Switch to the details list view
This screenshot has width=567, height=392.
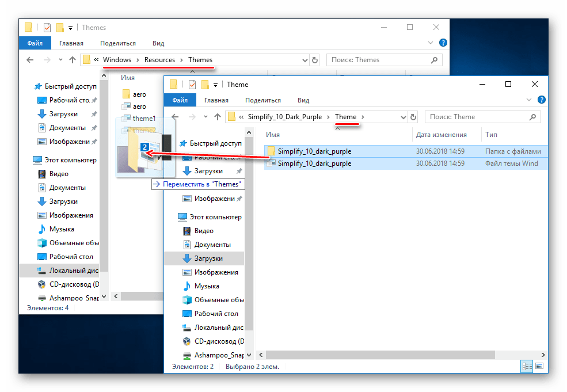pos(527,366)
